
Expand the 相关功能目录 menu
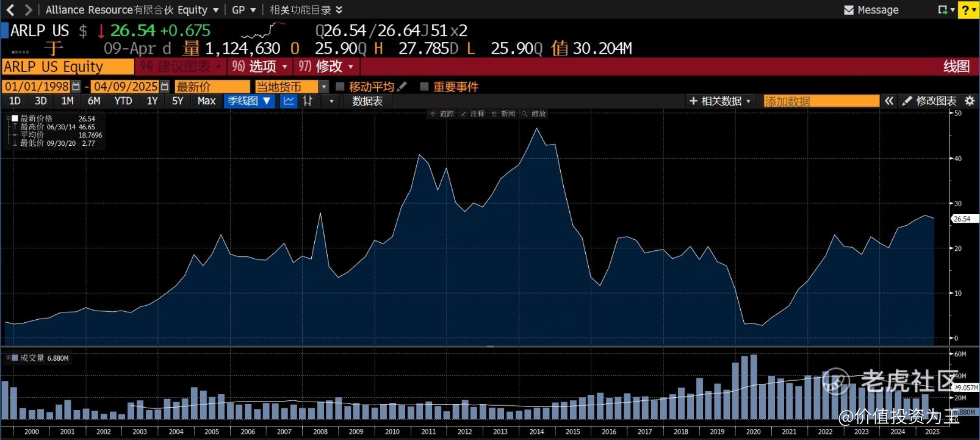(x=306, y=10)
